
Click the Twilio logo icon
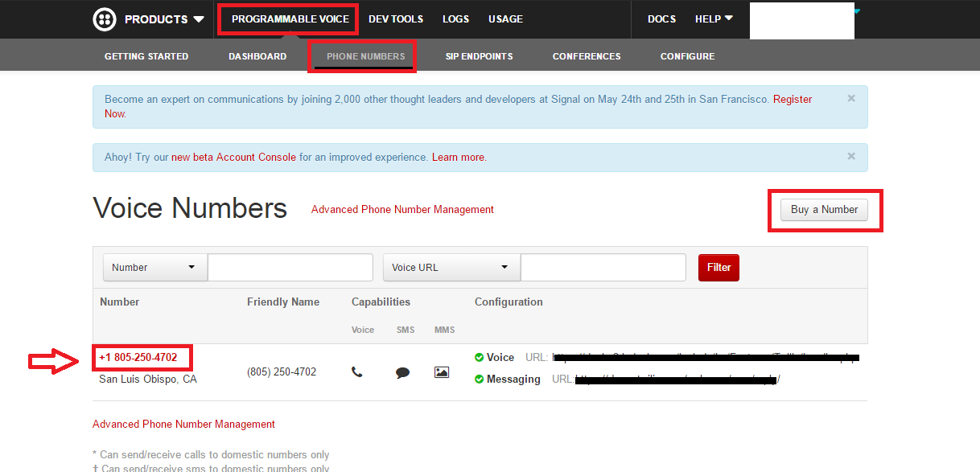click(105, 19)
